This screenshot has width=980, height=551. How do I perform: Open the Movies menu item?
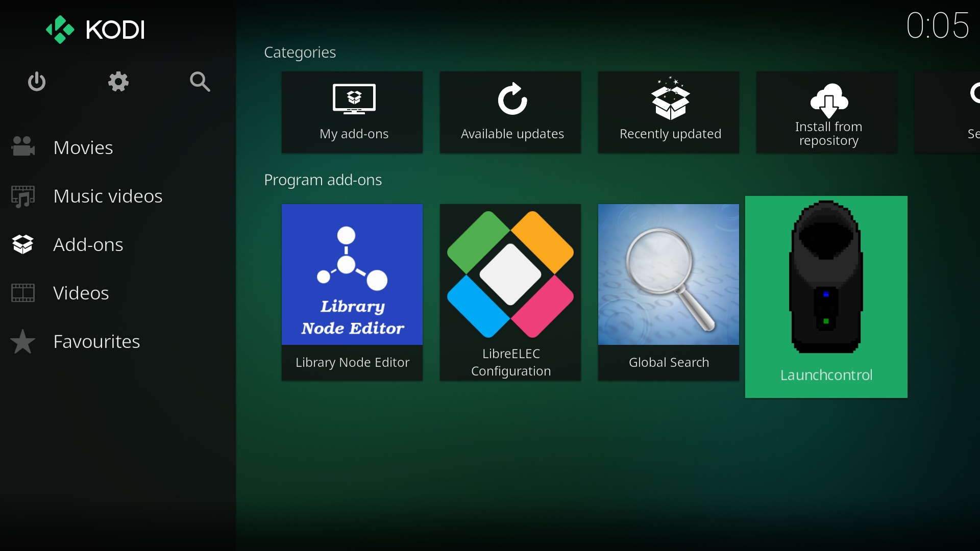(83, 148)
